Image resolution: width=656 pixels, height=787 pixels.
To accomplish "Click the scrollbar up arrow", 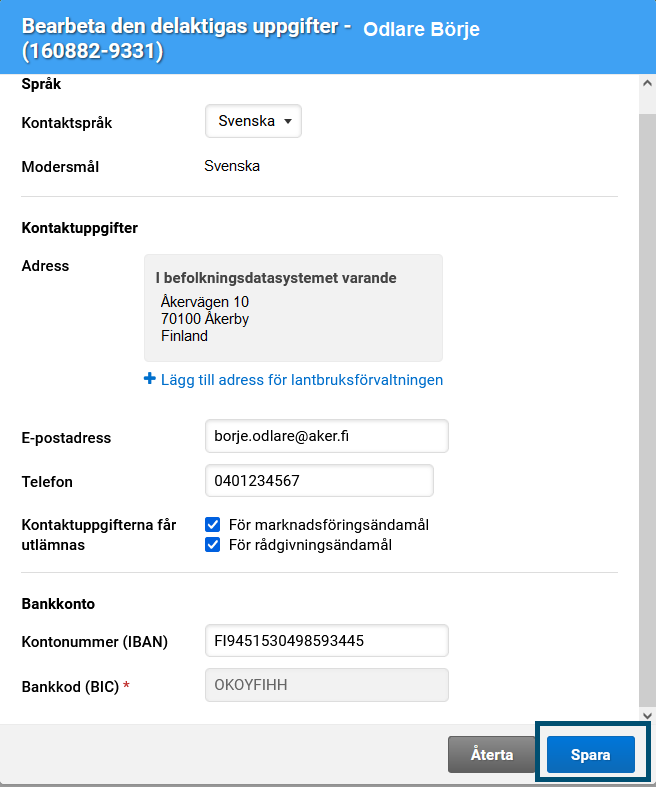I will (x=646, y=85).
